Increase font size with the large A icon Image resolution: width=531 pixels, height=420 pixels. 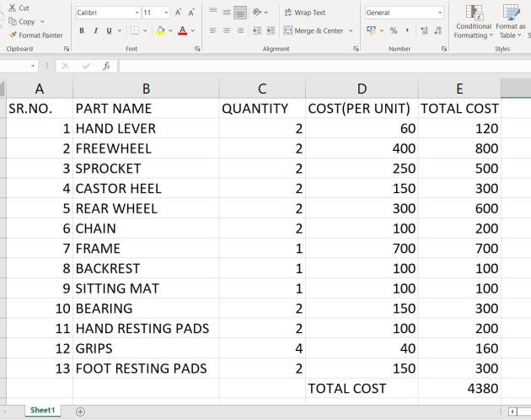click(178, 13)
